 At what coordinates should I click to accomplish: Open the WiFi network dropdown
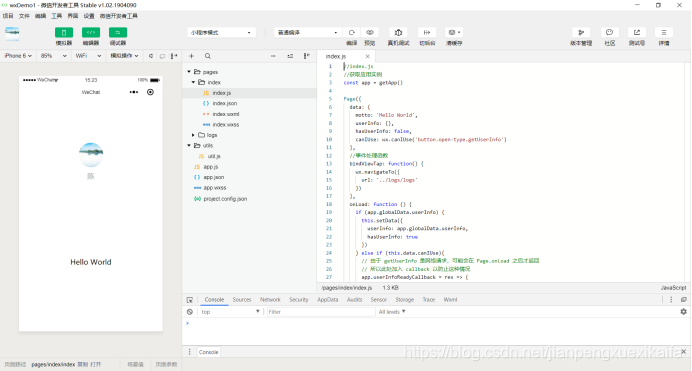[x=88, y=56]
